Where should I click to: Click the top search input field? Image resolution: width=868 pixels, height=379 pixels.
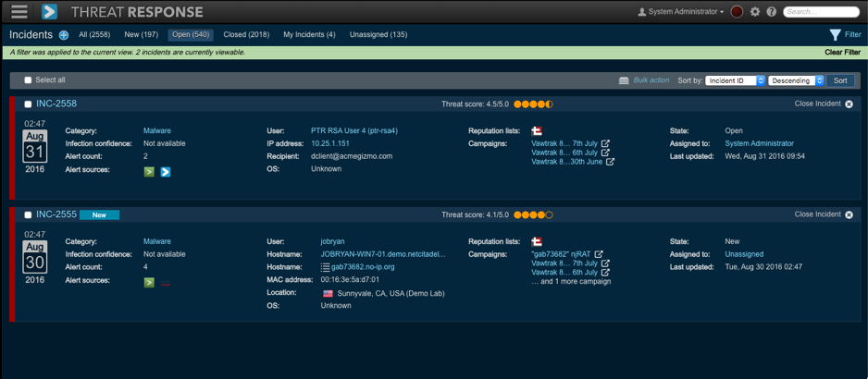coord(822,12)
